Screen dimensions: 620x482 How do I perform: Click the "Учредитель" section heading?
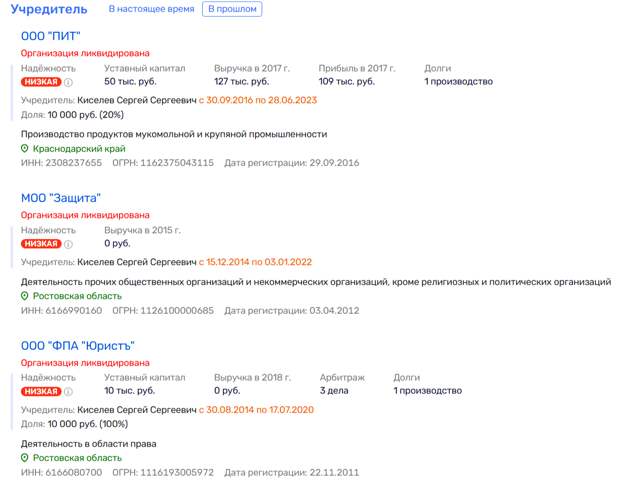(49, 10)
